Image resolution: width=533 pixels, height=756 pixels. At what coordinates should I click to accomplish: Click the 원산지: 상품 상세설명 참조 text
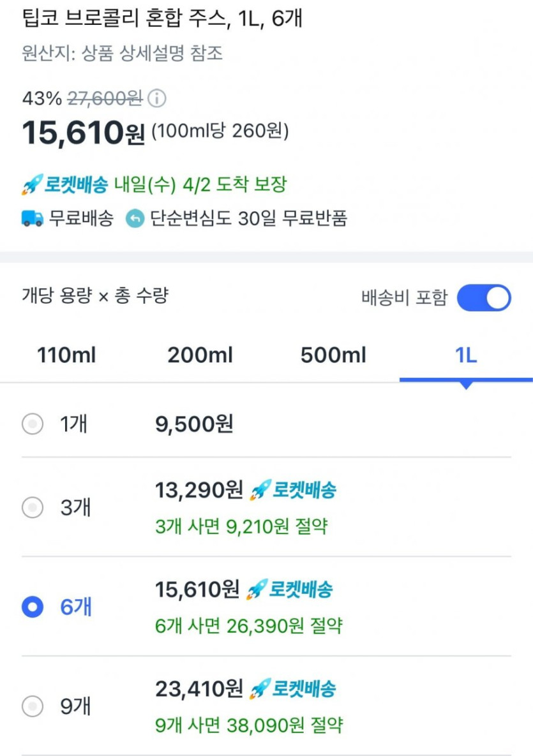(x=122, y=53)
